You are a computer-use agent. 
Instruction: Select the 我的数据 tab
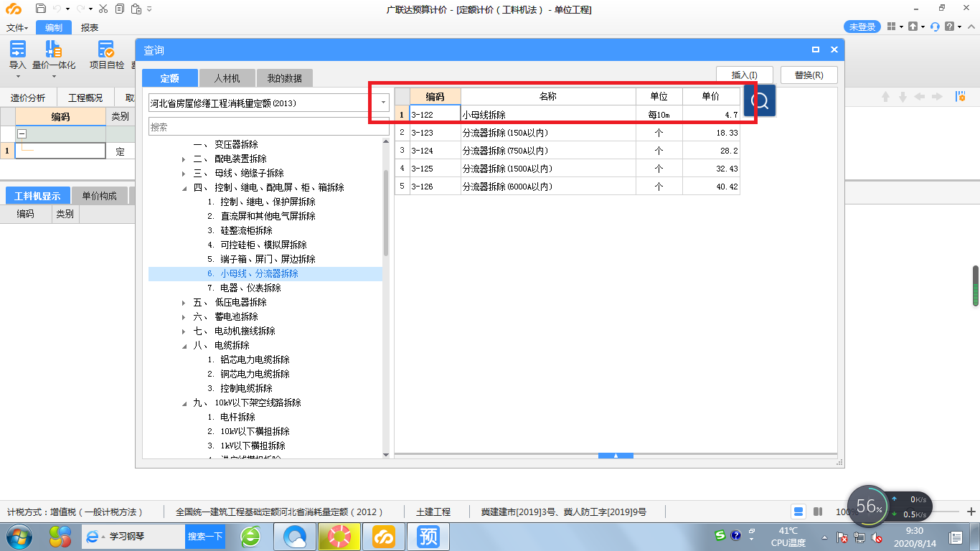285,78
